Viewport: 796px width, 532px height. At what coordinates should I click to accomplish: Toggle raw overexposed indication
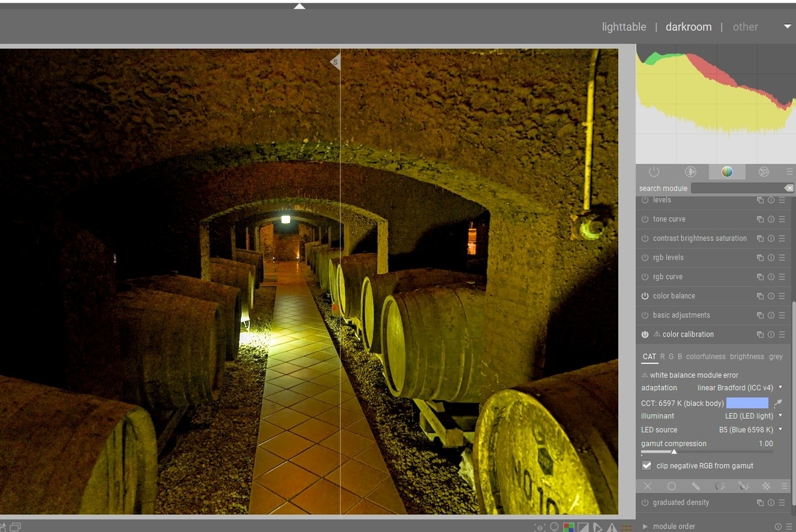click(569, 528)
